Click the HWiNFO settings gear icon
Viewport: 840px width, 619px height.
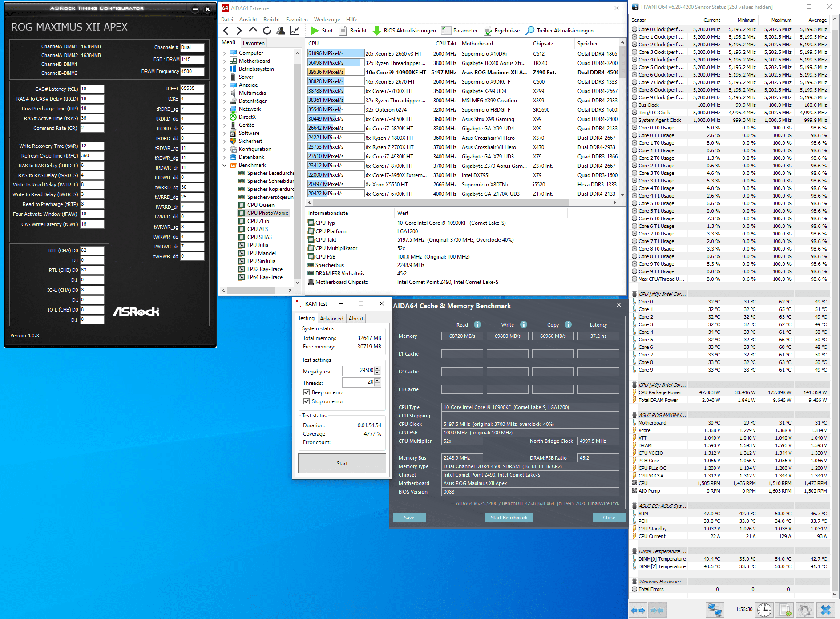click(x=804, y=610)
